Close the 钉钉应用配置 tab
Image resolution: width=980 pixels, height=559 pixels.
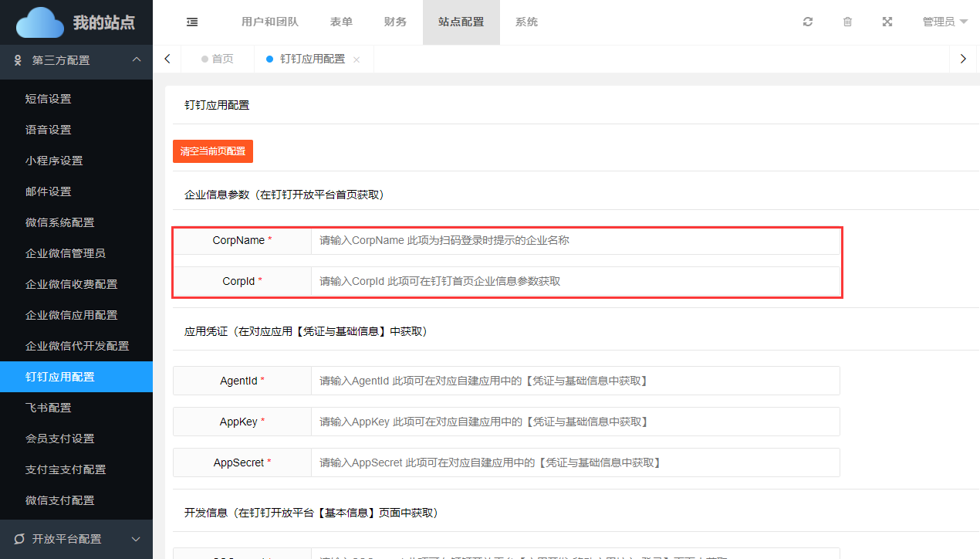tap(357, 59)
